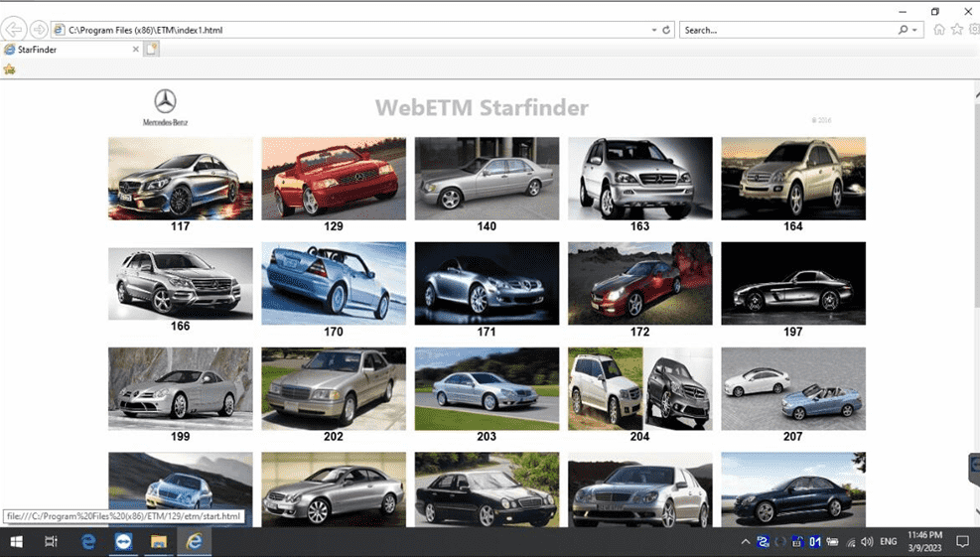Open Microsoft Edge from the taskbar
This screenshot has width=980, height=557.
pyautogui.click(x=88, y=542)
